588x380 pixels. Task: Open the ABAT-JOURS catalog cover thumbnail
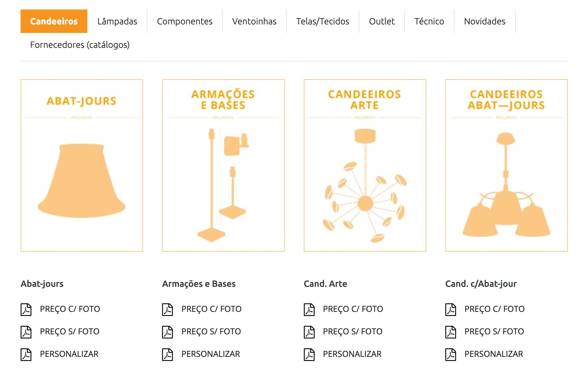(x=82, y=165)
